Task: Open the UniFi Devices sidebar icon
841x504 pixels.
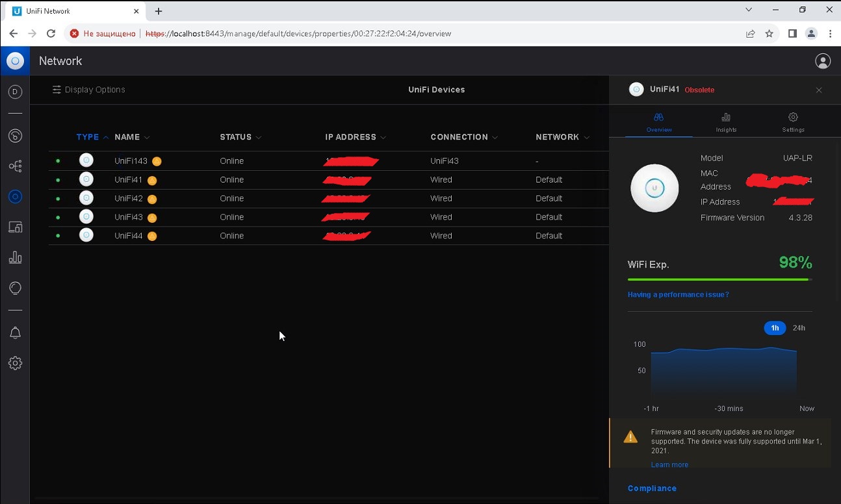Action: pyautogui.click(x=15, y=196)
